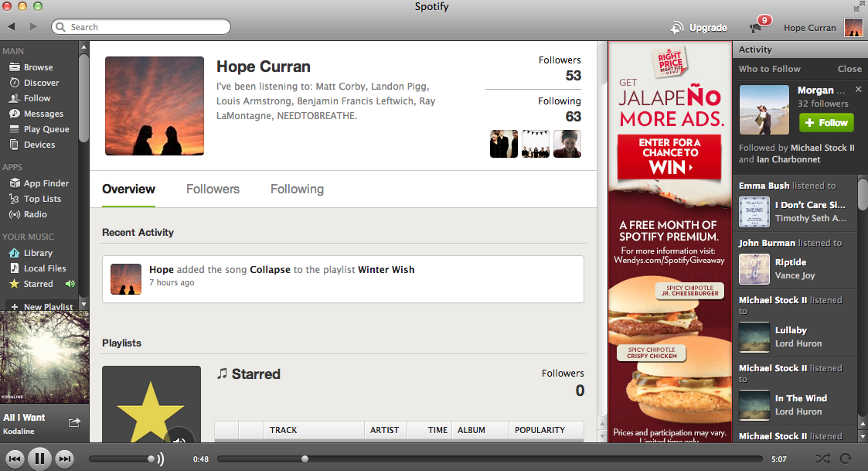Open the Hope Curran account menu
Screen dimensions: 868x471
[810, 28]
